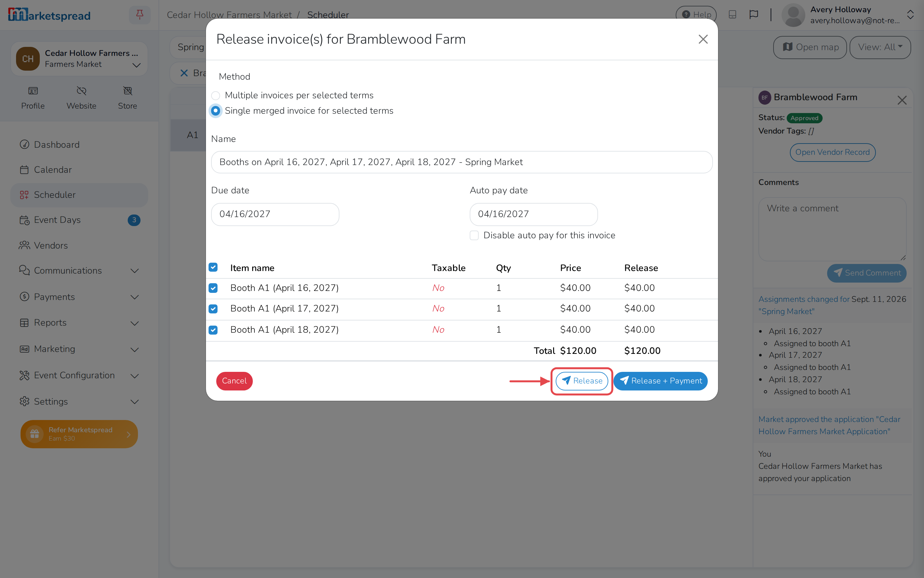Send Comment to vendor
This screenshot has height=578, width=924.
pos(866,273)
